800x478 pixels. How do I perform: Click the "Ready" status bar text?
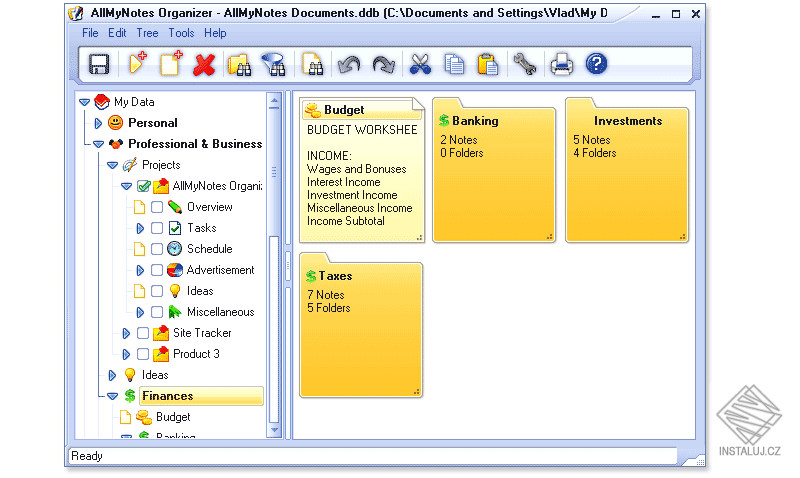(87, 456)
